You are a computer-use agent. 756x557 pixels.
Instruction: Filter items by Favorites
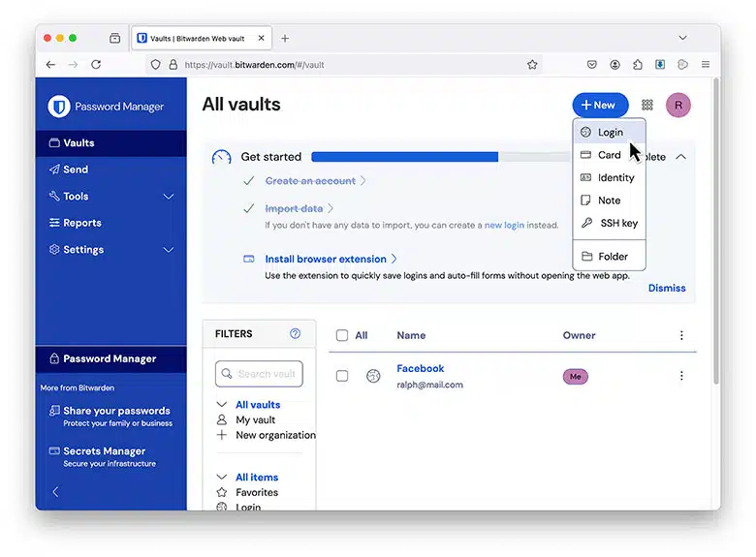[257, 492]
